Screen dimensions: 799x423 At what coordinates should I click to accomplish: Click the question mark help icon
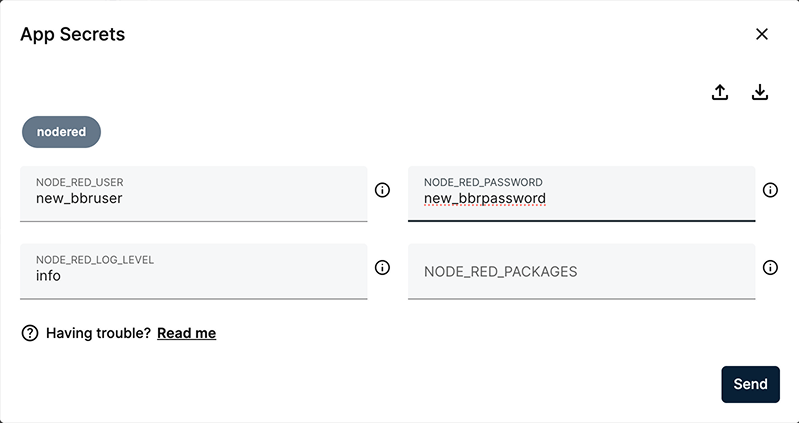click(x=30, y=333)
